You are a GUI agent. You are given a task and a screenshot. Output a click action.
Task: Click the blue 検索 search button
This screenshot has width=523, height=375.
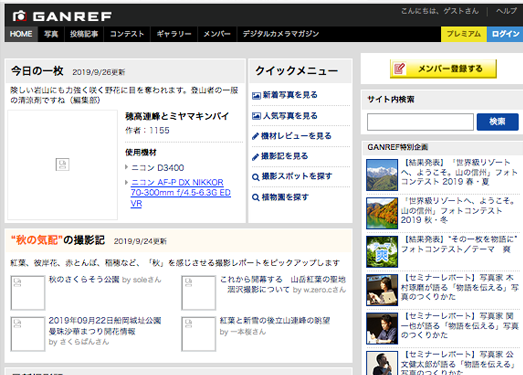497,122
